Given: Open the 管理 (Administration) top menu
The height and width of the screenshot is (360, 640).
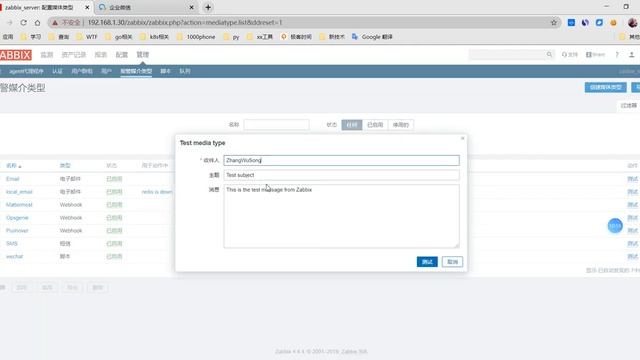Looking at the screenshot, I should point(142,55).
